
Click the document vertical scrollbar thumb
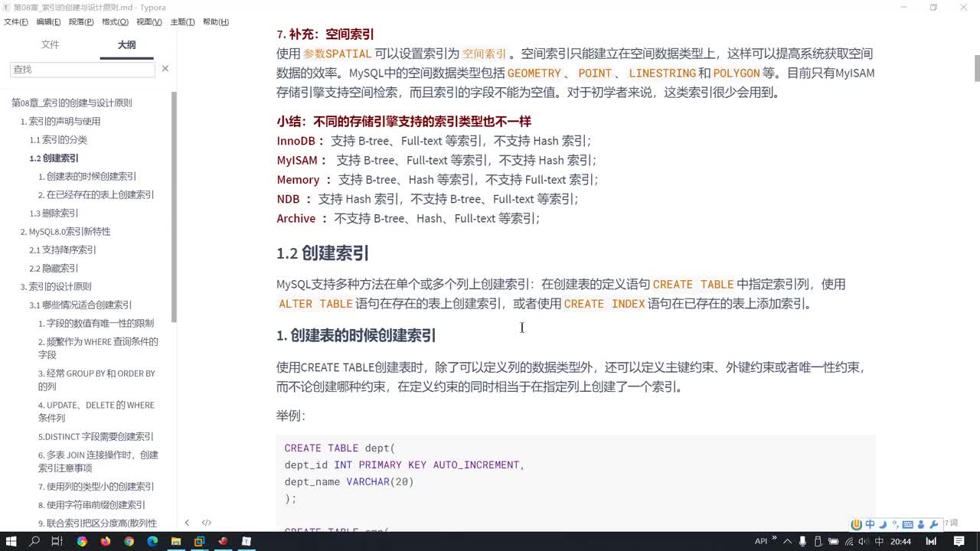click(x=977, y=67)
